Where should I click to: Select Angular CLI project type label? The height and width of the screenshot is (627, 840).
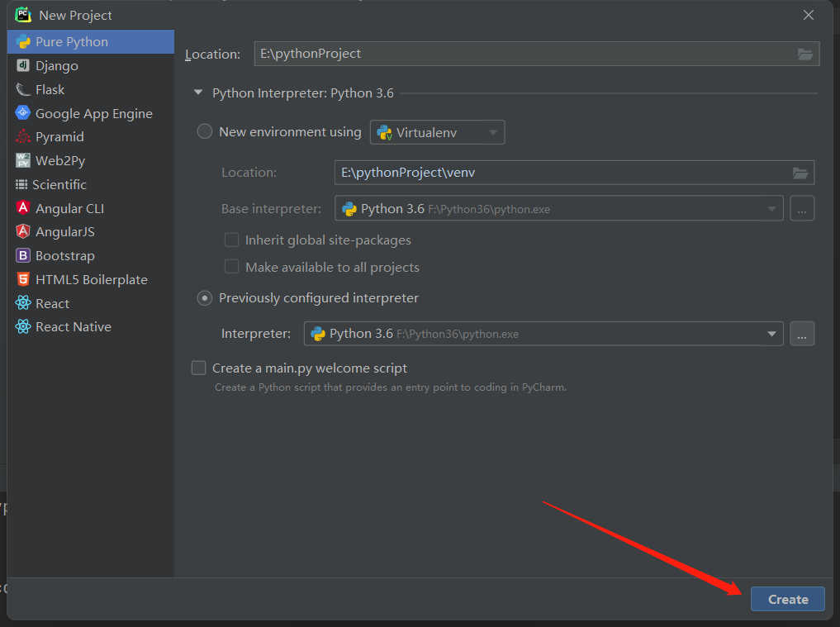(69, 208)
